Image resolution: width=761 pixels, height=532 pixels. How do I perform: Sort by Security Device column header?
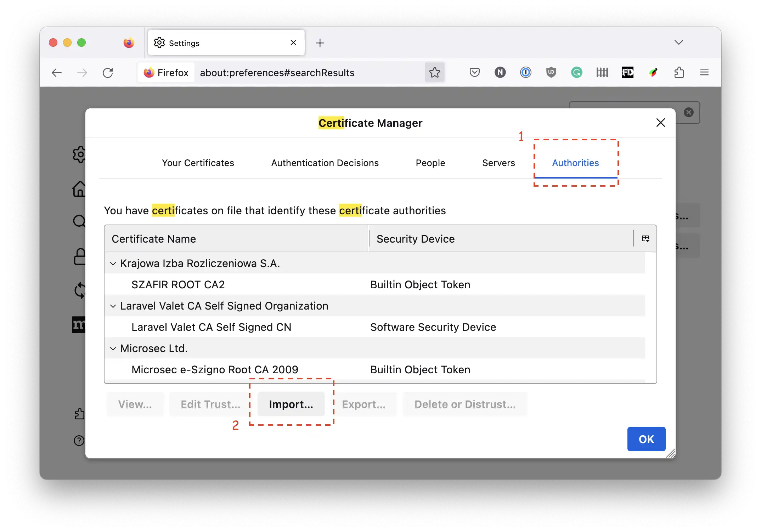[x=501, y=239]
